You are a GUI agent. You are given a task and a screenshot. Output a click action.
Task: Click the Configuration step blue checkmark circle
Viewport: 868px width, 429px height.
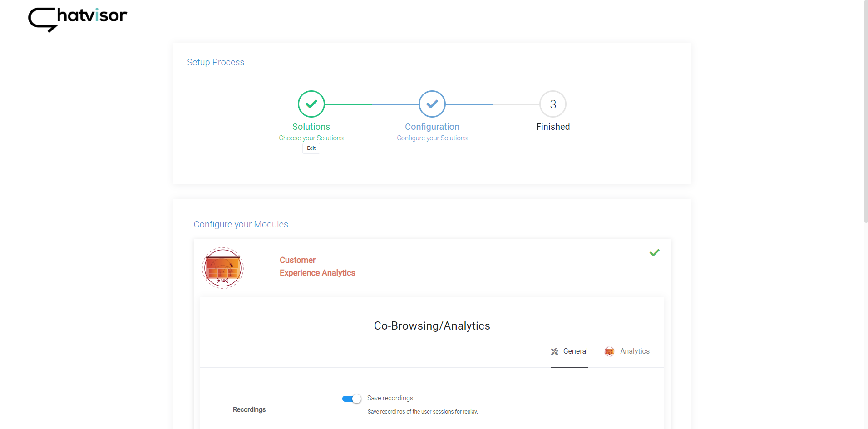[x=432, y=104]
